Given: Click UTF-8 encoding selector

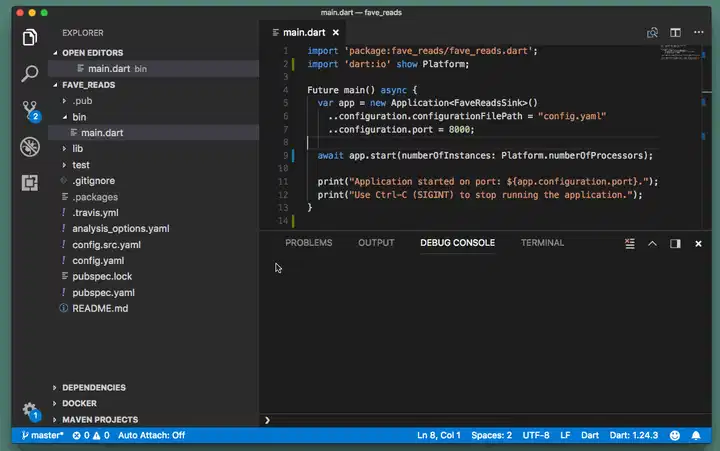Looking at the screenshot, I should (x=535, y=435).
